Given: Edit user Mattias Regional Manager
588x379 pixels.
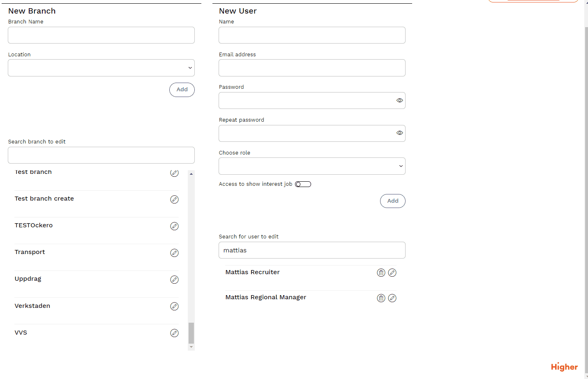Looking at the screenshot, I should pyautogui.click(x=392, y=298).
